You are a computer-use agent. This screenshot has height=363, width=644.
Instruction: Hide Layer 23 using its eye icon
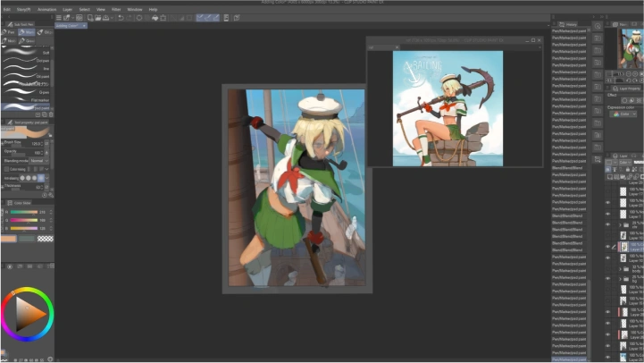pos(608,203)
